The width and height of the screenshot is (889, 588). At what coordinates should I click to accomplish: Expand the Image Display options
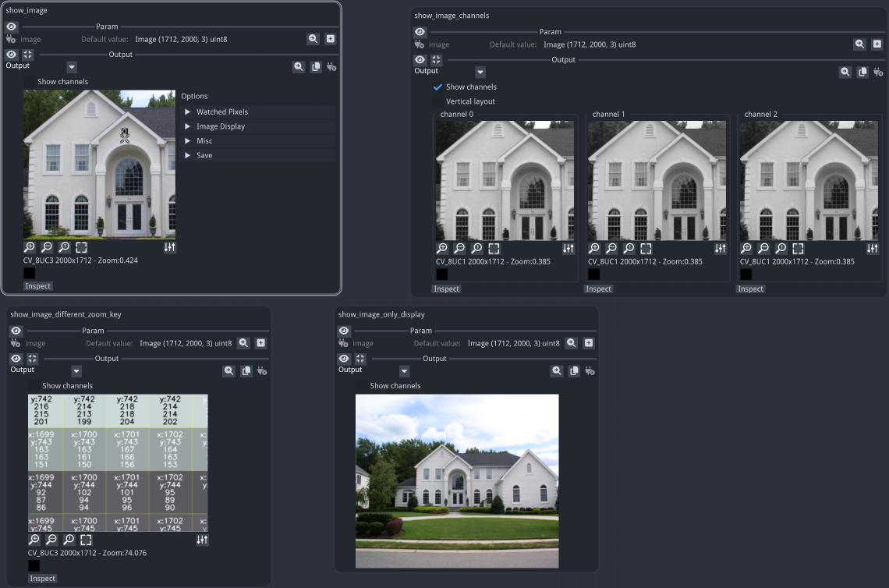187,126
